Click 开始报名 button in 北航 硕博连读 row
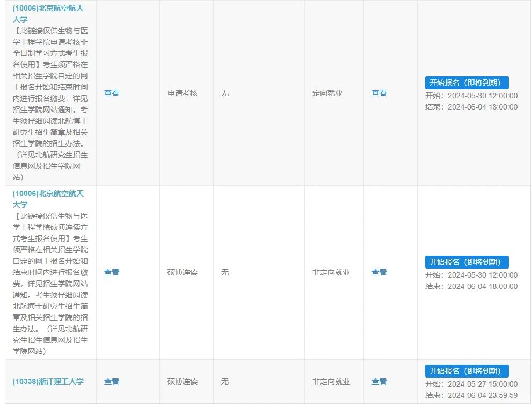This screenshot has height=406, width=532. 467,262
